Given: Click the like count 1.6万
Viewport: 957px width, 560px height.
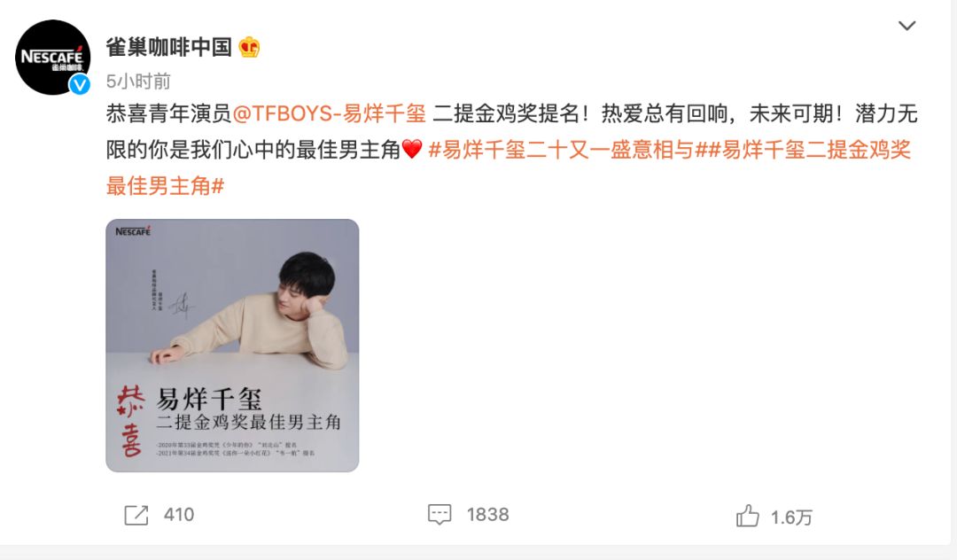Looking at the screenshot, I should click(791, 517).
